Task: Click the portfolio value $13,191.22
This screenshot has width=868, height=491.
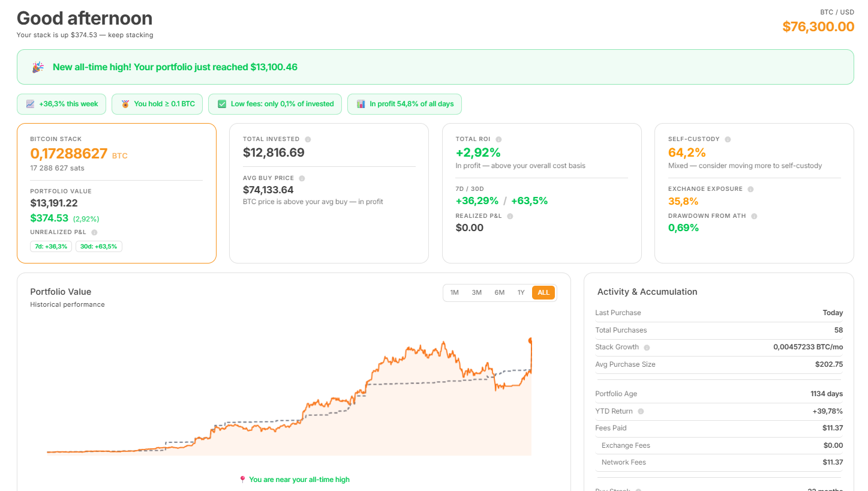Action: pyautogui.click(x=54, y=203)
